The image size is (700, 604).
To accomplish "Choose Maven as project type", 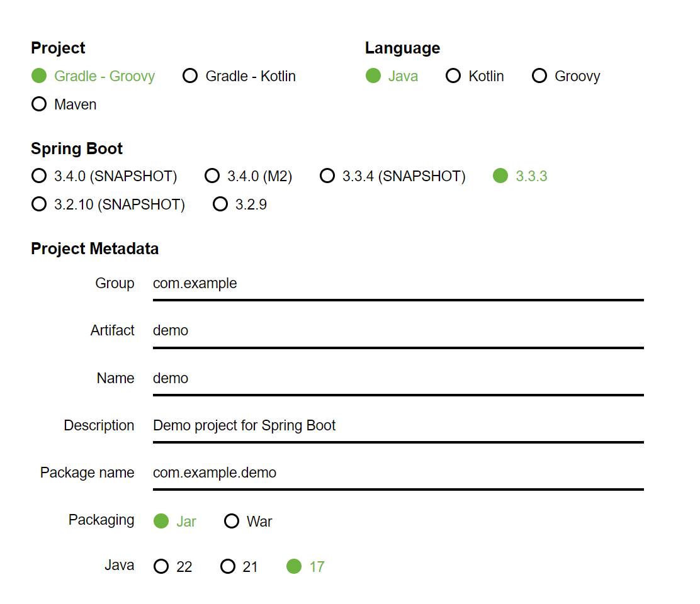I will tap(39, 104).
